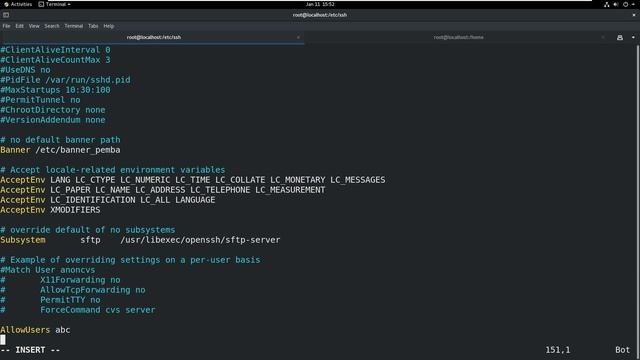Open the View menu
Viewport: 640px width, 360px height.
(34, 26)
